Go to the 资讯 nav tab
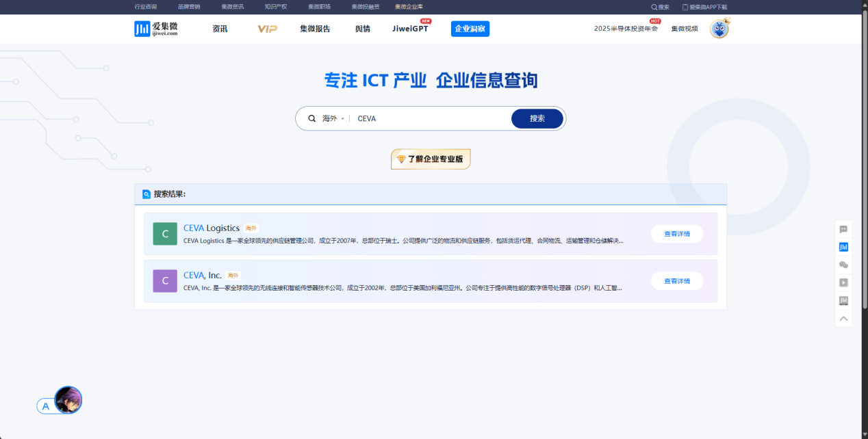868x439 pixels. pos(220,29)
